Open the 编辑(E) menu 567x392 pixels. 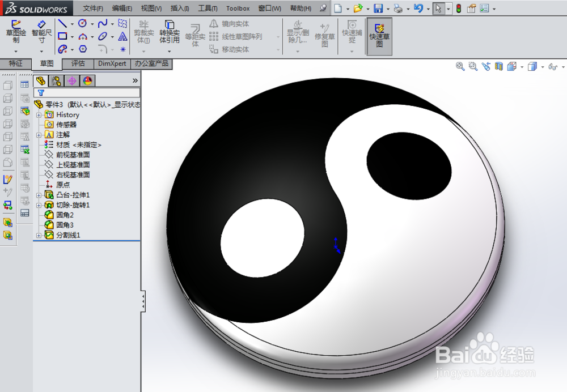pyautogui.click(x=122, y=8)
